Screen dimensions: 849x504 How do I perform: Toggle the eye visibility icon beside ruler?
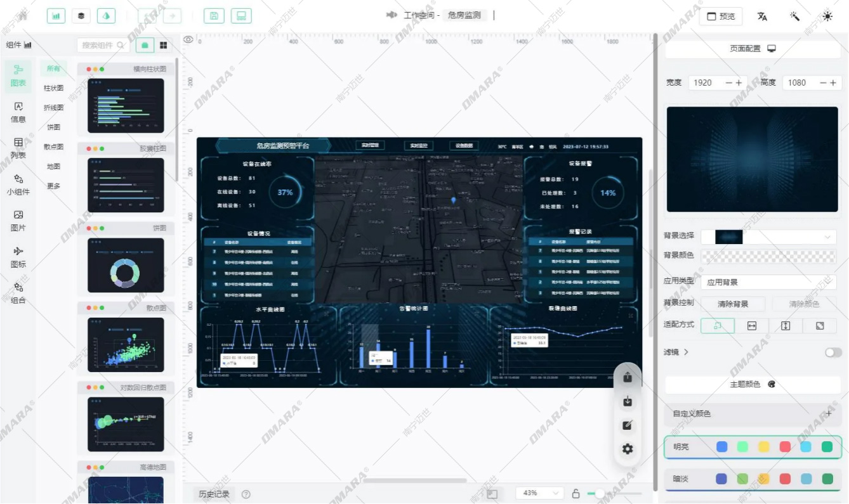coord(188,40)
